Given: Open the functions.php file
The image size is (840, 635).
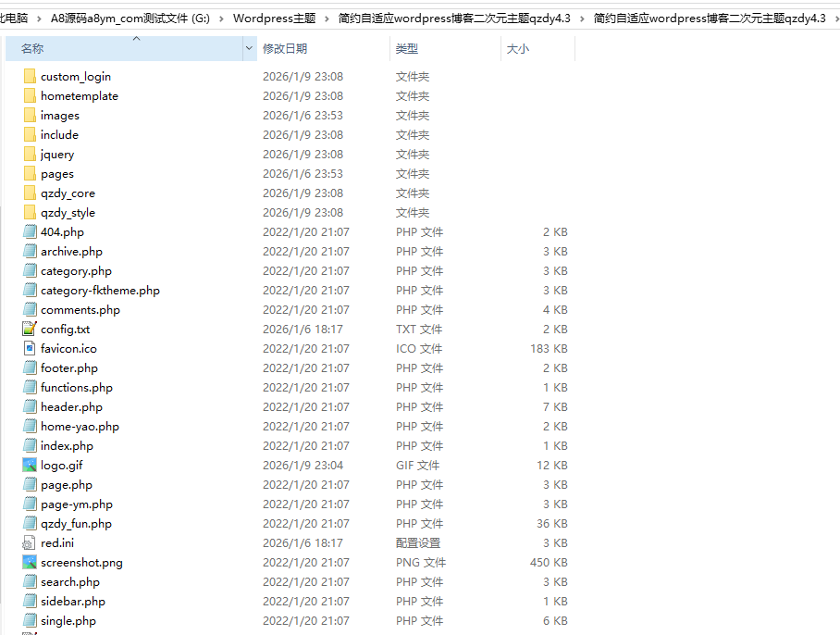Looking at the screenshot, I should click(x=77, y=387).
